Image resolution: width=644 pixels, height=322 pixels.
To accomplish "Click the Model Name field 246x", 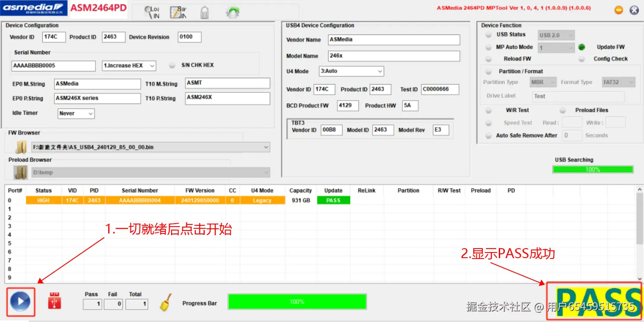I will (394, 56).
